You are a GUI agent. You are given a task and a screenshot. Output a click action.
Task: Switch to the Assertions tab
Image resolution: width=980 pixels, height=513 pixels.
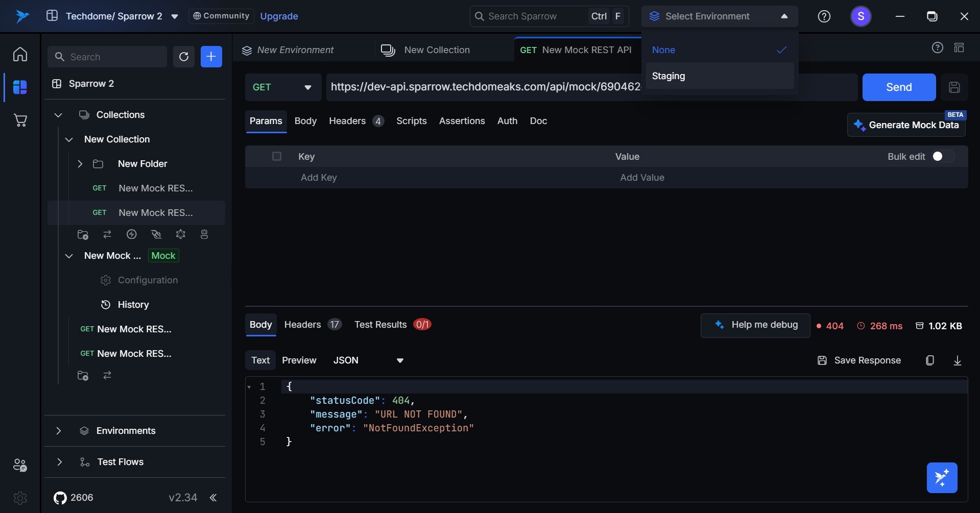pyautogui.click(x=462, y=121)
